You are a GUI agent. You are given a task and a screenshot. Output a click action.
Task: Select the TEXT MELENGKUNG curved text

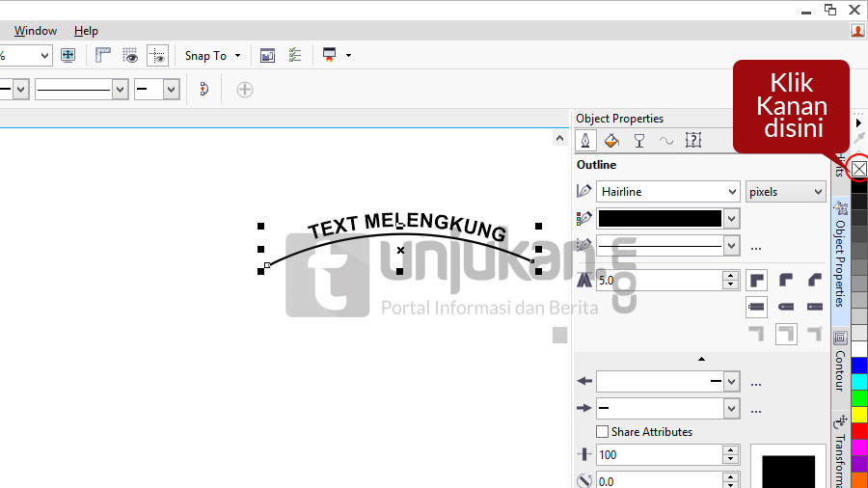coord(407,226)
